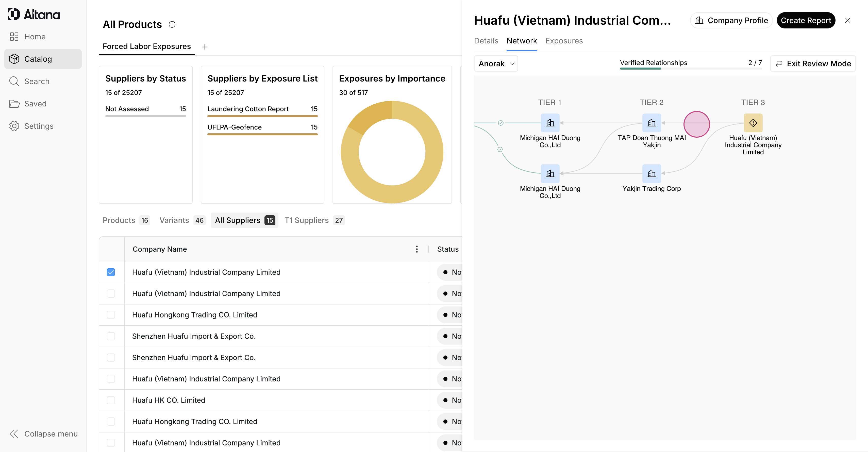
Task: Click the Settings gear icon
Action: (14, 126)
